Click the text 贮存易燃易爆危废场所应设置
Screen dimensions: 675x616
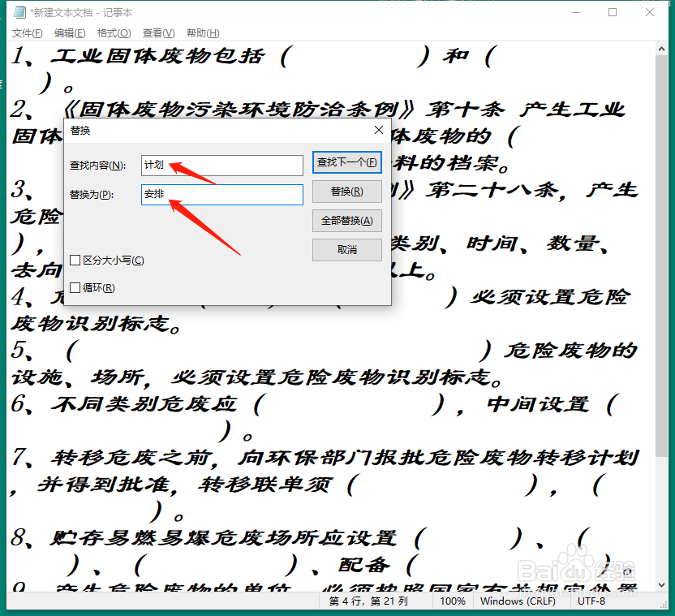223,538
